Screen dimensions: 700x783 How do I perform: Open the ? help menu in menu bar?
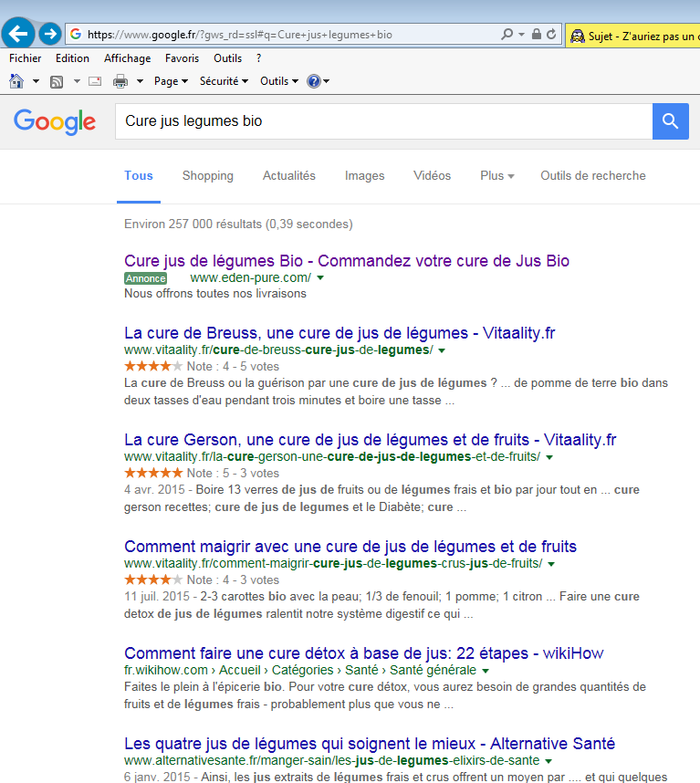258,58
